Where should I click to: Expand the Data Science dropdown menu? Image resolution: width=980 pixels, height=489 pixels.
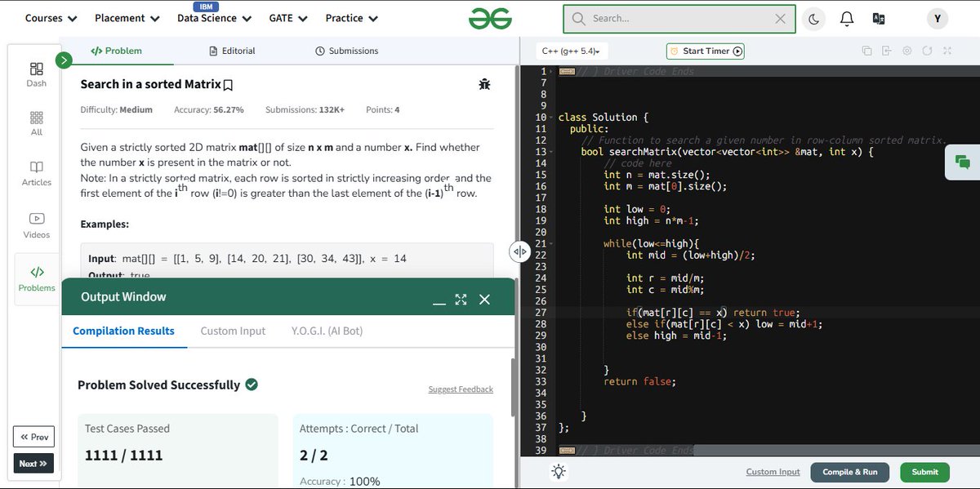coord(214,18)
